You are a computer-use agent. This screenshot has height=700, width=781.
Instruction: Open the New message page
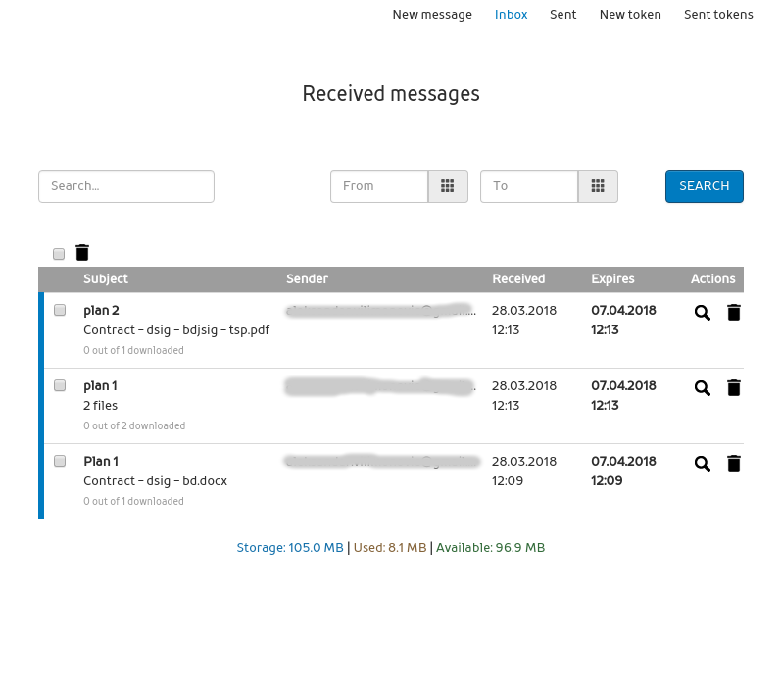pos(432,15)
